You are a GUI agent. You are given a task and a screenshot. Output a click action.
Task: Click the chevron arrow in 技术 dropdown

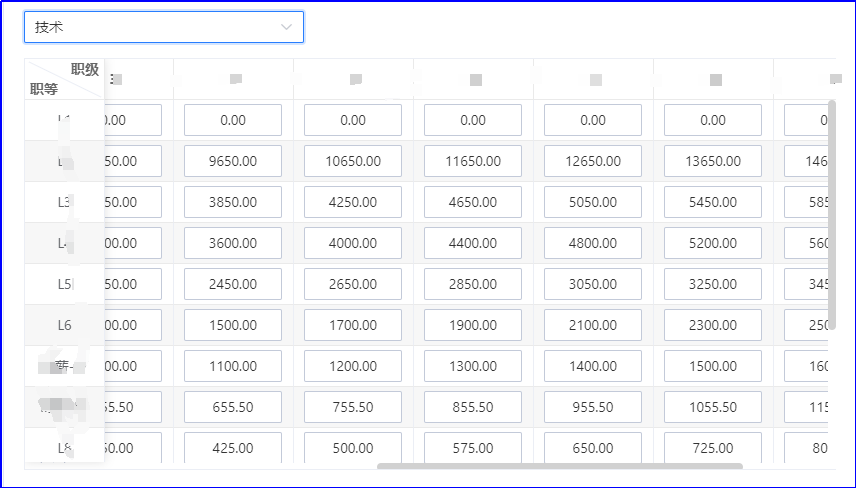[287, 27]
